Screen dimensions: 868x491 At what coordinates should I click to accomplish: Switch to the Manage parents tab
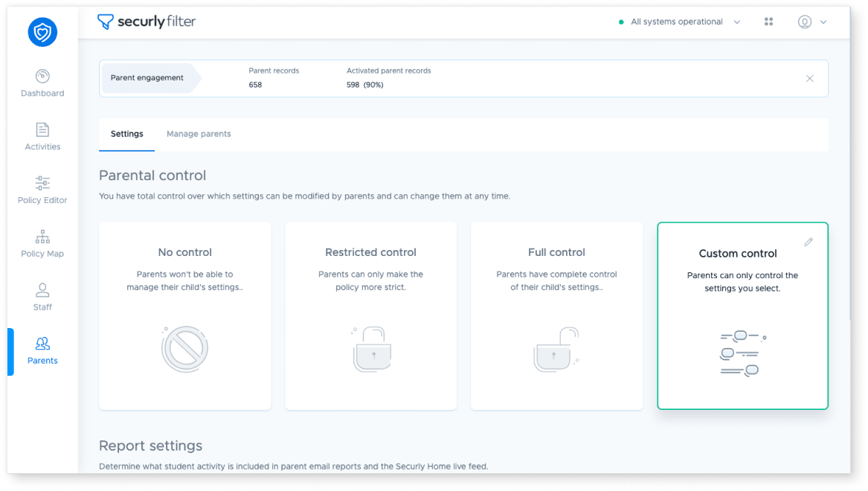(x=199, y=134)
